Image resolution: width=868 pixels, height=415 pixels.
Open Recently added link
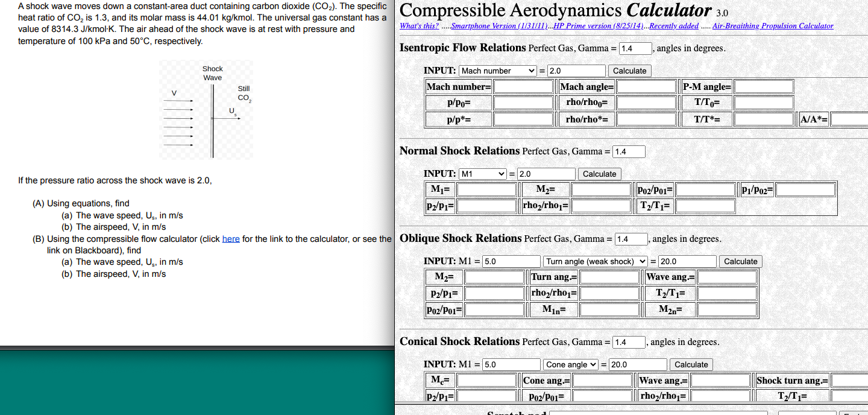tap(674, 26)
